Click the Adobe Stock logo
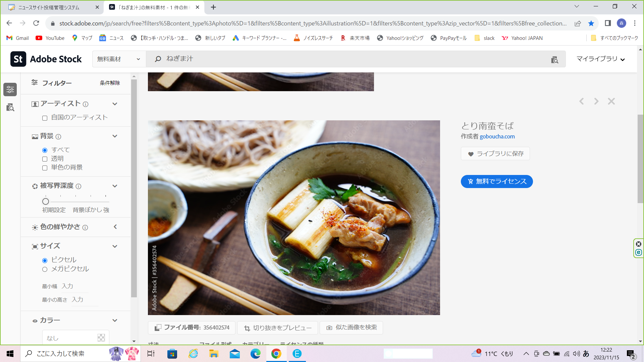 pos(46,59)
